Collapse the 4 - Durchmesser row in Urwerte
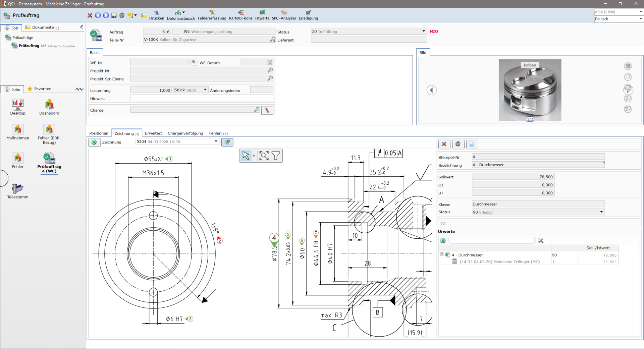This screenshot has width=644, height=349. tap(442, 254)
